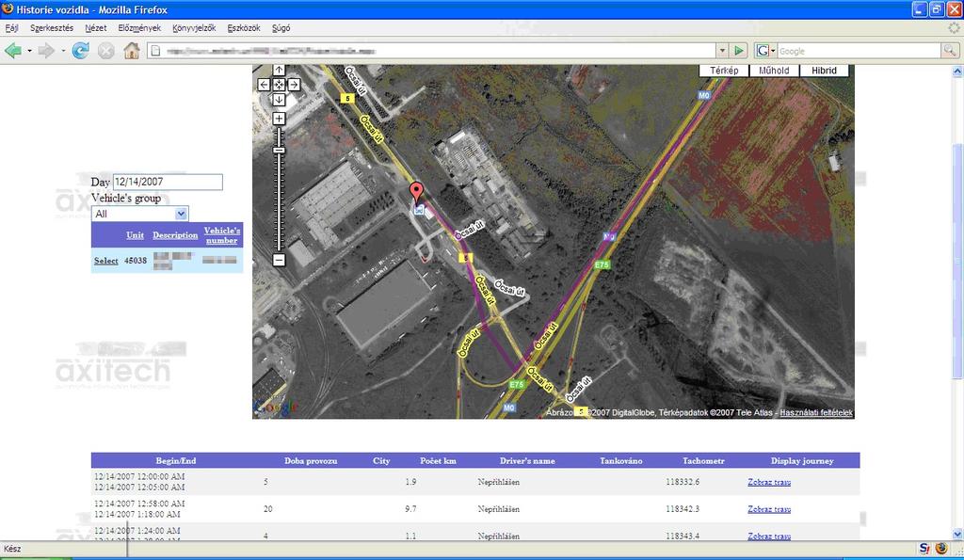This screenshot has width=964, height=560.
Task: Open the Nézet menu
Action: tap(95, 28)
